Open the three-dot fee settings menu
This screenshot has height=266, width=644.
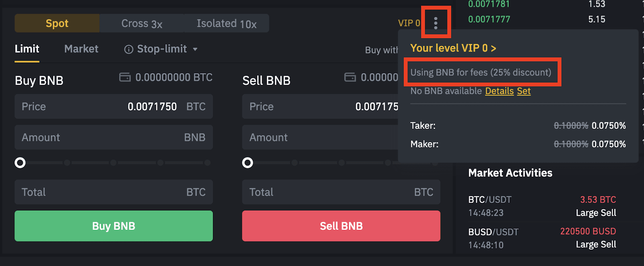click(436, 23)
